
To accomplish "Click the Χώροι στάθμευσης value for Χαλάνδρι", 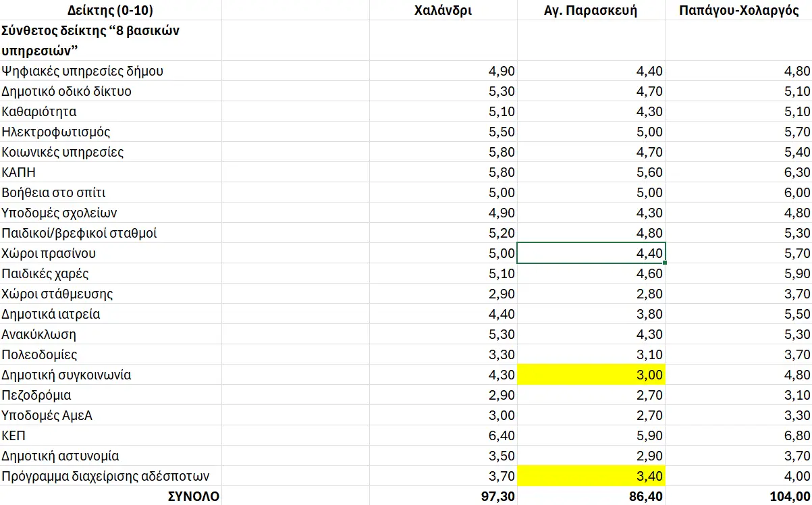I will coord(443,294).
